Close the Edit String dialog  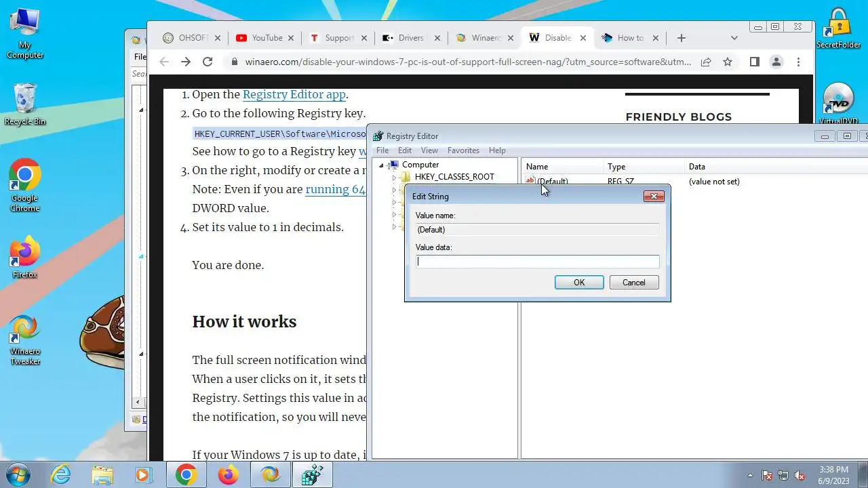click(x=654, y=196)
